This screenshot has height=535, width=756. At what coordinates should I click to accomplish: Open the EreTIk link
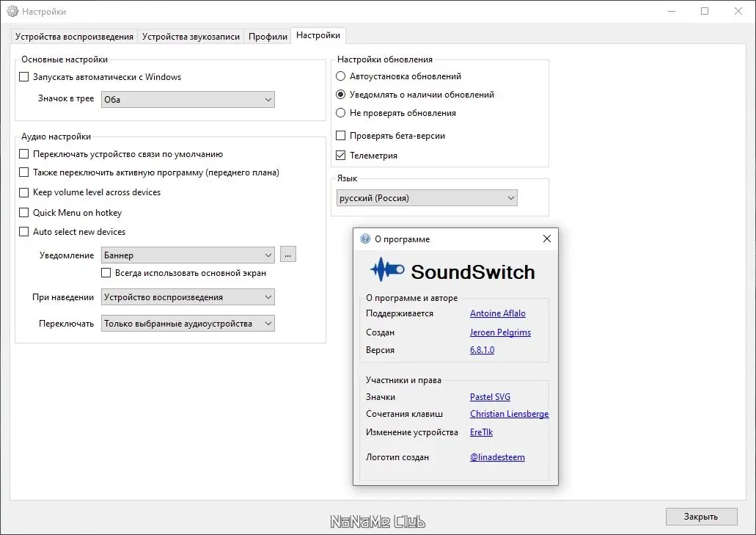(x=481, y=432)
